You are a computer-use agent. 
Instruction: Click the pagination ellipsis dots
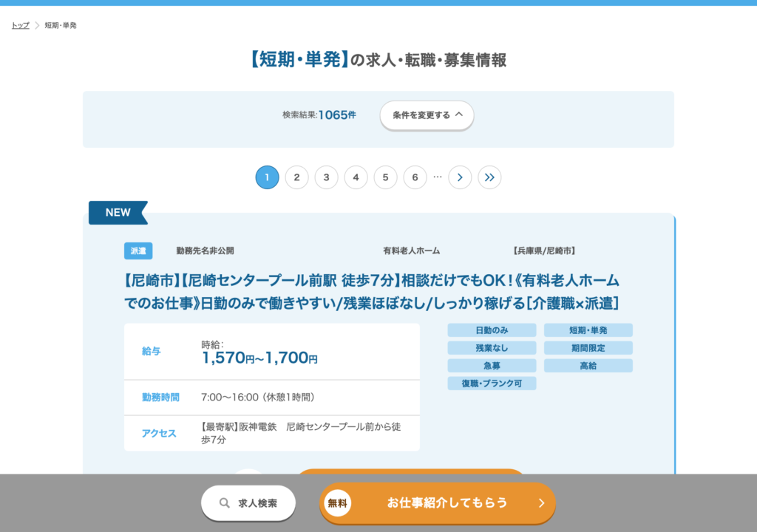438,177
